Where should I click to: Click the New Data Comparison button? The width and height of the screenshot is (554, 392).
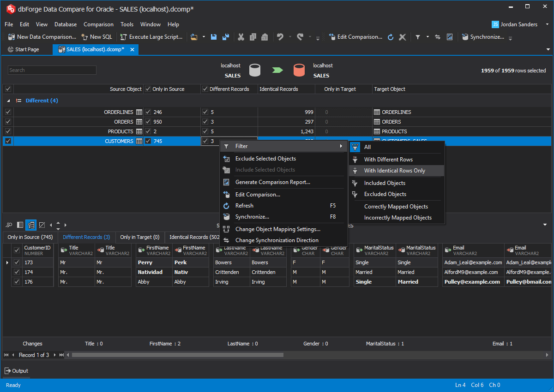coord(42,37)
